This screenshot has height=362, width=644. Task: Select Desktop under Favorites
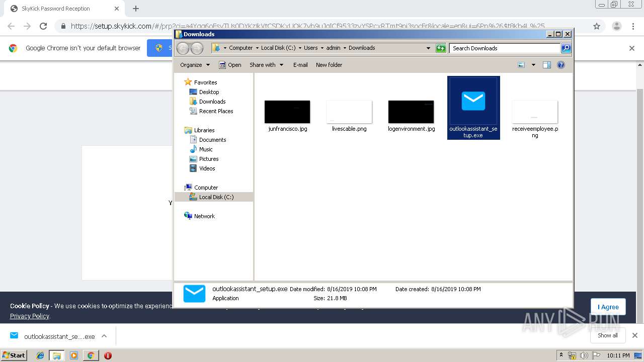coord(204,92)
